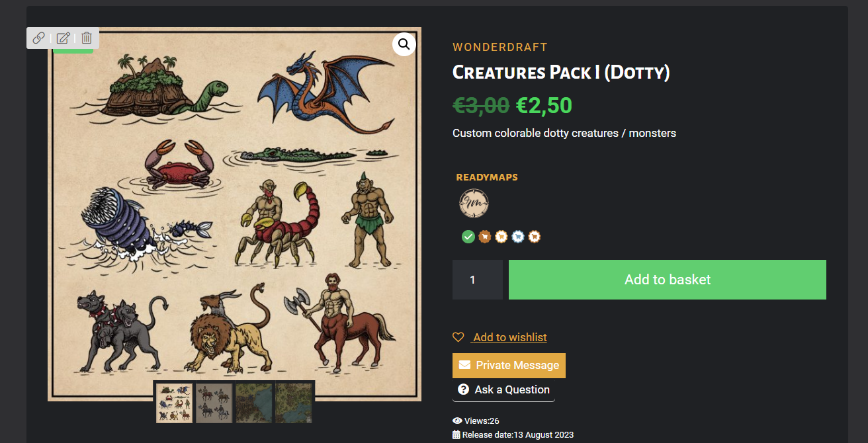Click the gold outlined cart badge
868x443 pixels.
pos(501,237)
